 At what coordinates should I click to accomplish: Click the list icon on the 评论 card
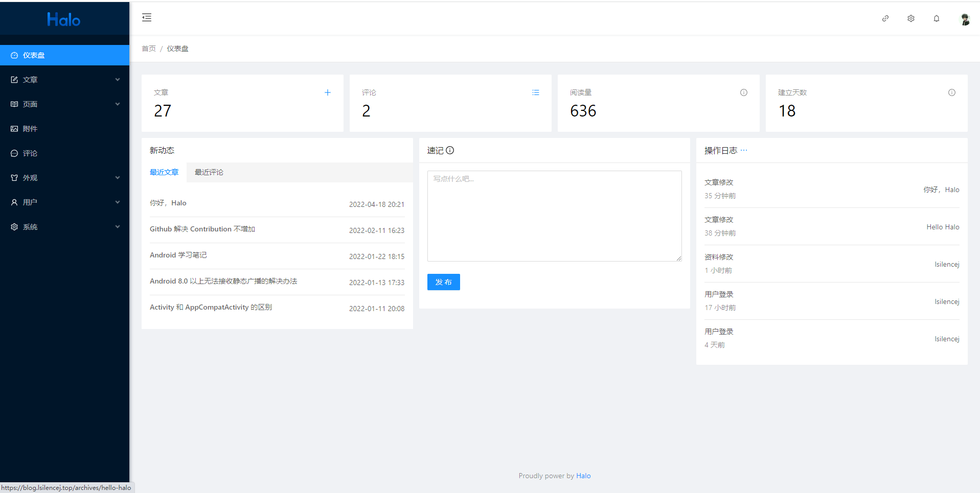[x=536, y=92]
